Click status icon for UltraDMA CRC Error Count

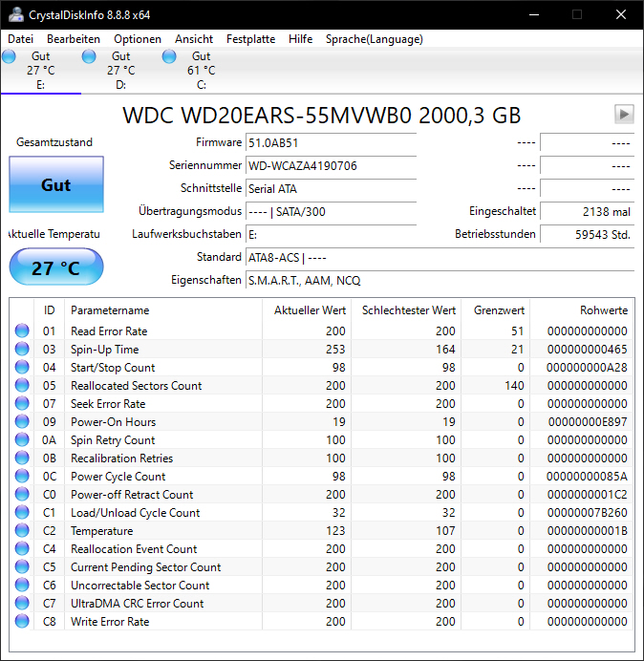[22, 603]
